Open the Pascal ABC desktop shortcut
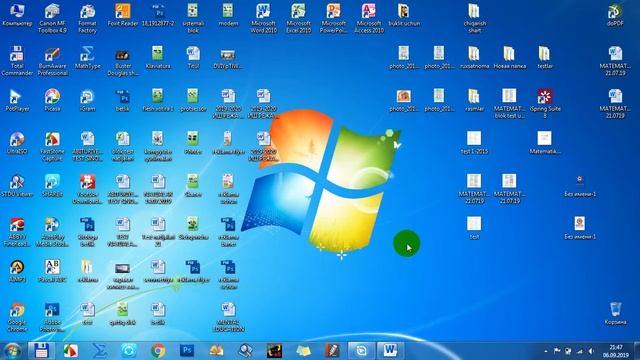 pos(52,271)
